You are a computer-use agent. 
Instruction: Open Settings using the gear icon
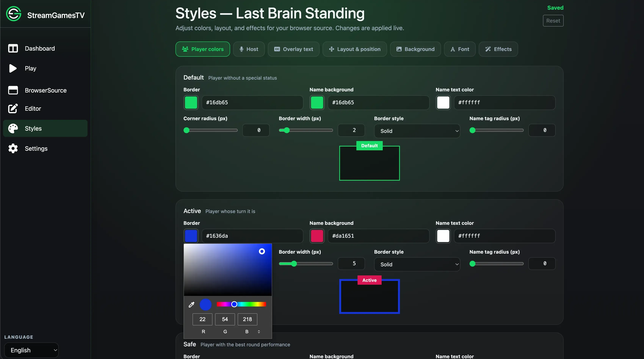pos(13,148)
